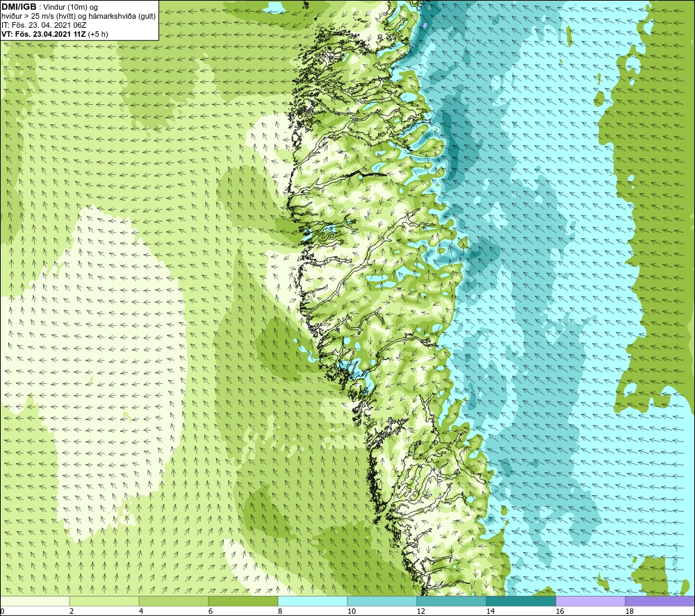
Task: Click the "IT: Fös. 23. 04. 2021 06Z" line
Action: (44, 25)
